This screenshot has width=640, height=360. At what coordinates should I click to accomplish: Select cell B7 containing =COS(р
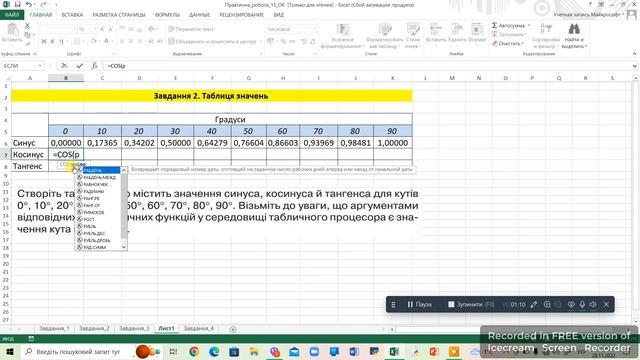pos(66,154)
